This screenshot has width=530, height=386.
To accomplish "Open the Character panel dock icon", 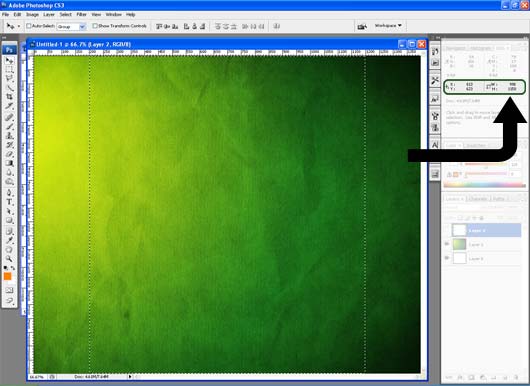I will pos(435,145).
